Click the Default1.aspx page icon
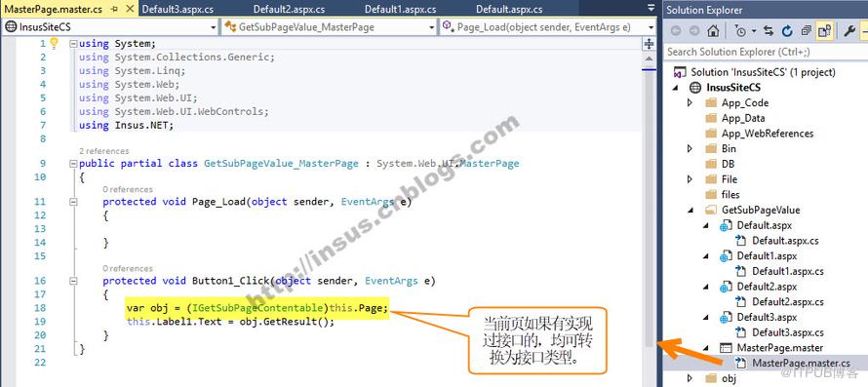 726,256
